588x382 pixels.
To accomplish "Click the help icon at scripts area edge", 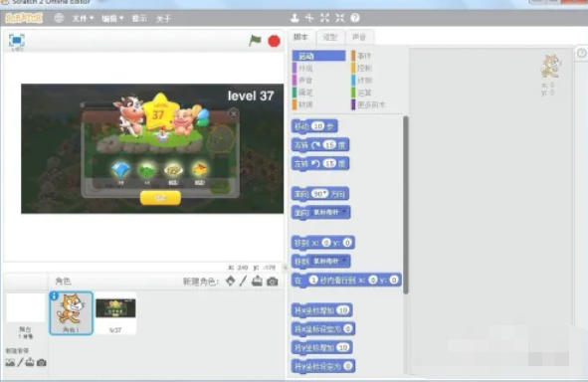I will coord(582,53).
